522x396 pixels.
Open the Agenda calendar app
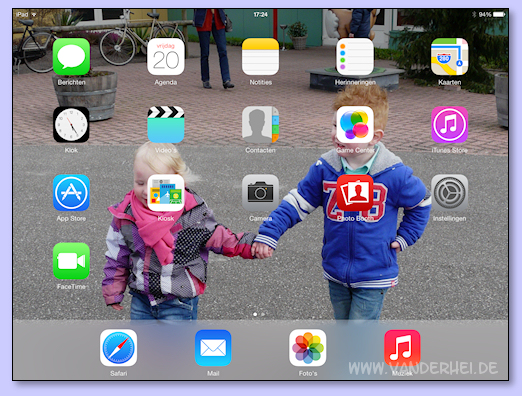[x=166, y=57]
